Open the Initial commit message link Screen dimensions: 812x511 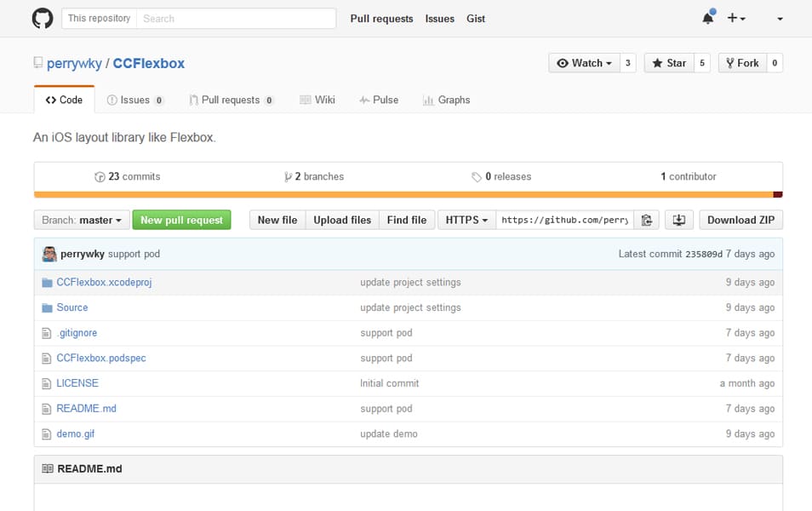click(x=390, y=383)
